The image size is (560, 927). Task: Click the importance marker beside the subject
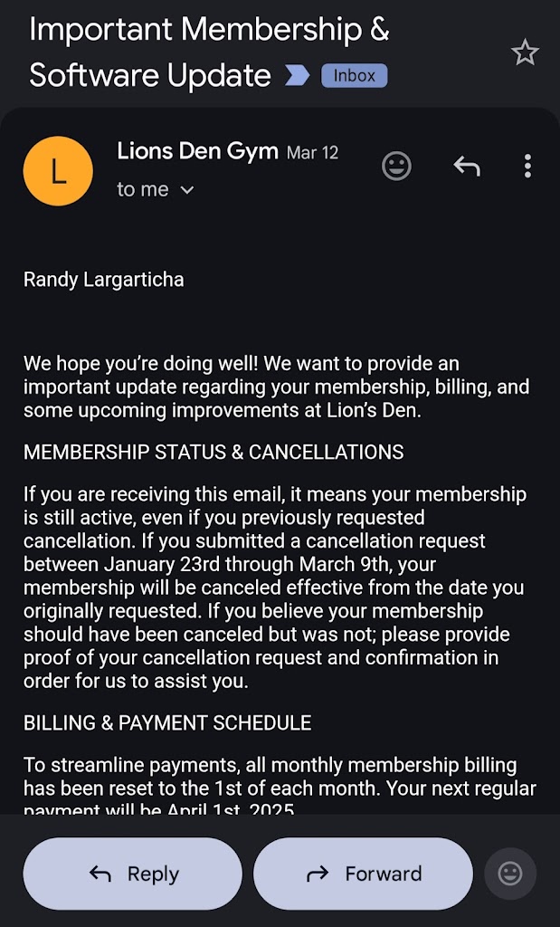click(297, 75)
